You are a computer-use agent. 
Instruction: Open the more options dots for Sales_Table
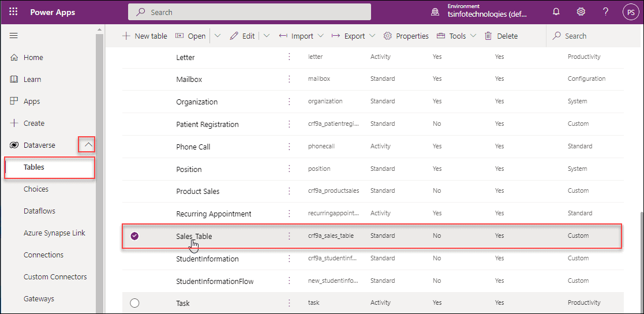(x=290, y=236)
